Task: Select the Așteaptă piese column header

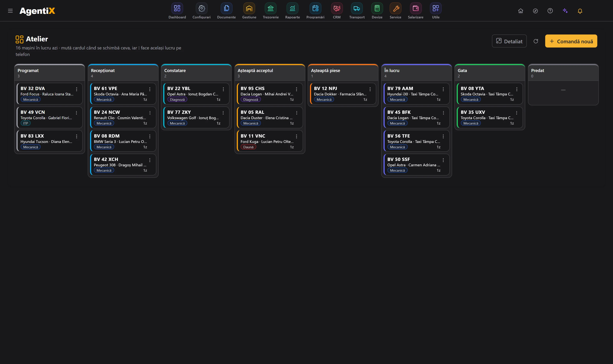Action: pyautogui.click(x=343, y=73)
